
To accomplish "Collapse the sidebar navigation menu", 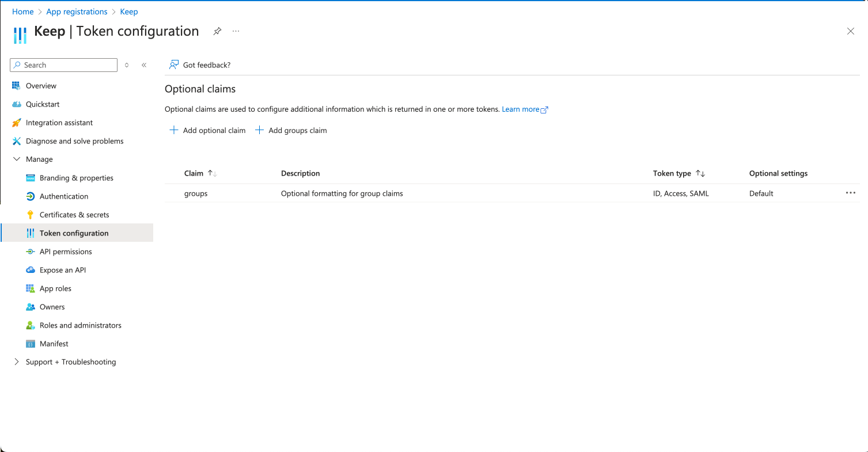I will (x=144, y=65).
